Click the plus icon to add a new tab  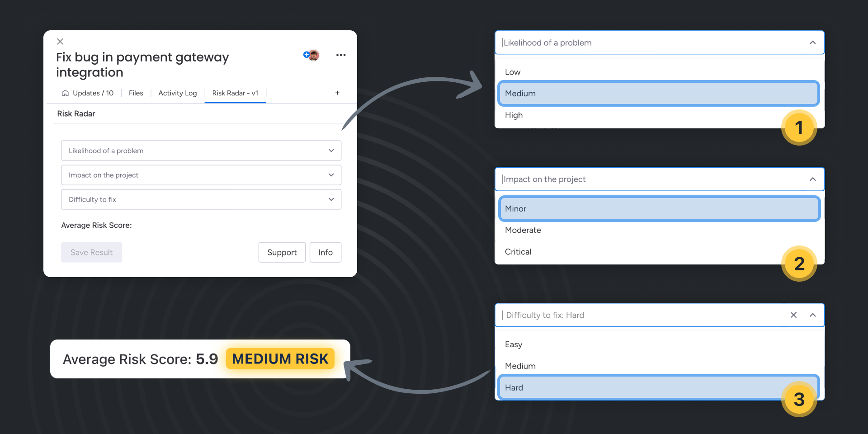tap(337, 93)
